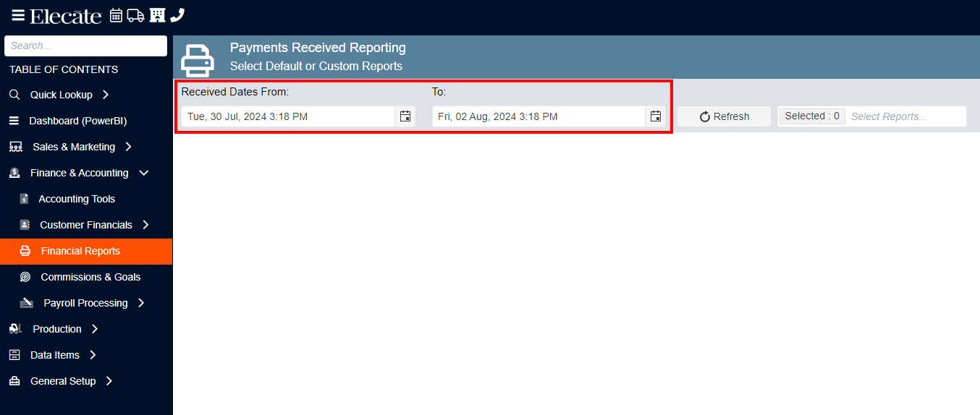Open Quick Lookup menu item
Viewport: 980px width, 415px height.
coord(62,95)
